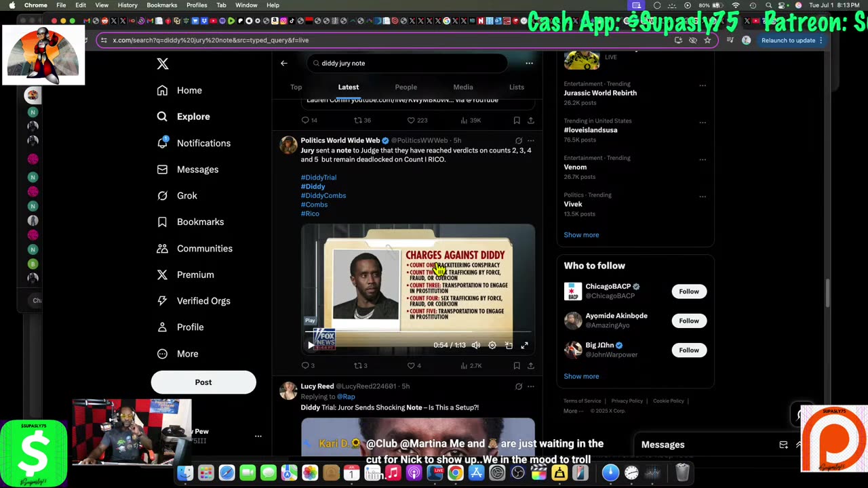Open views stat showing 39K
Image resolution: width=868 pixels, height=488 pixels.
tap(471, 120)
